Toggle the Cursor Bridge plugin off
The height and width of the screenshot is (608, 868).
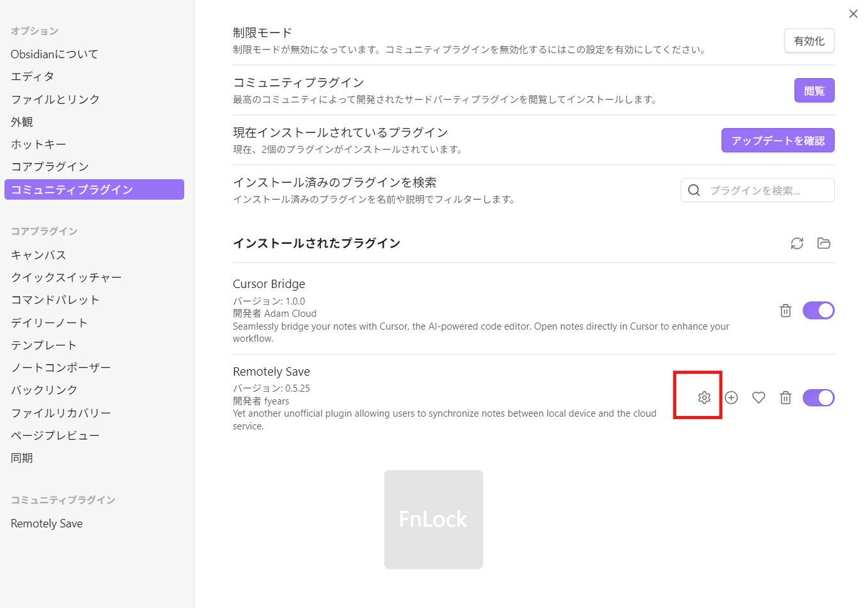point(819,310)
